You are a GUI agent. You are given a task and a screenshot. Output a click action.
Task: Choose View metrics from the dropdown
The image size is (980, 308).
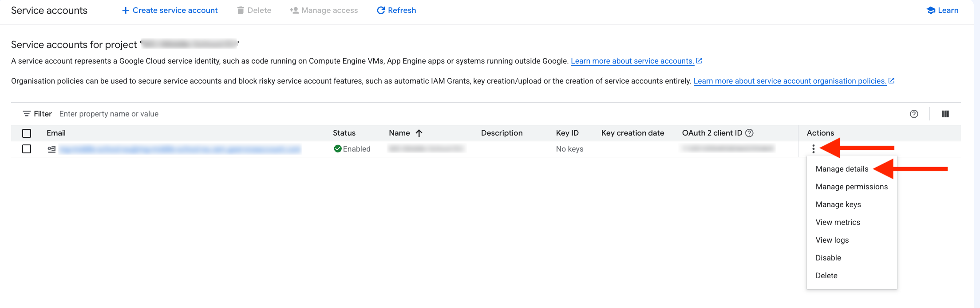point(838,222)
